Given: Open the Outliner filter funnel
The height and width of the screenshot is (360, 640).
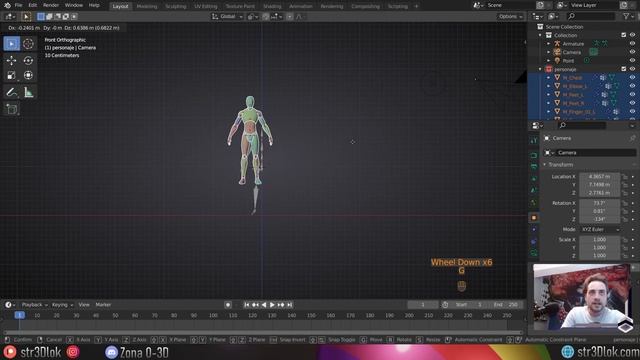Looking at the screenshot, I should coord(626,16).
